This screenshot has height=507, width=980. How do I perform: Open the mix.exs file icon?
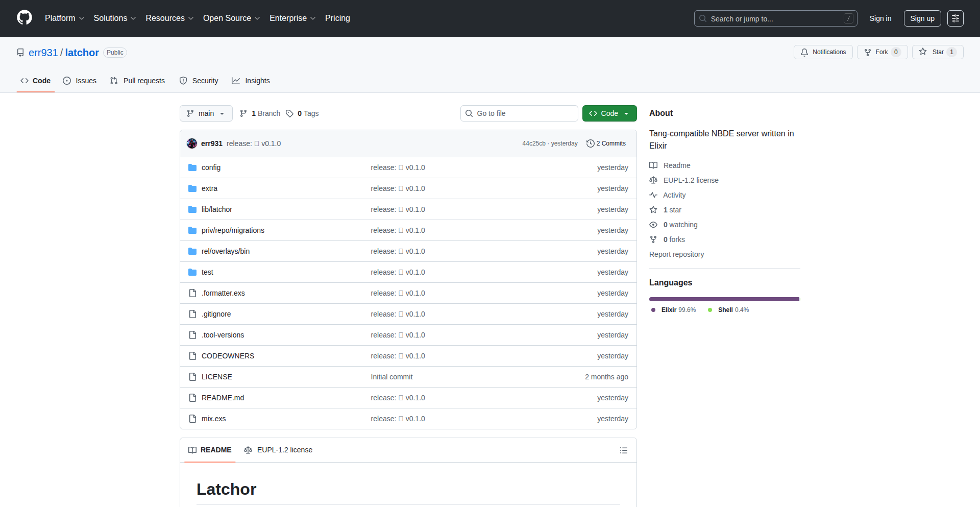(x=192, y=419)
